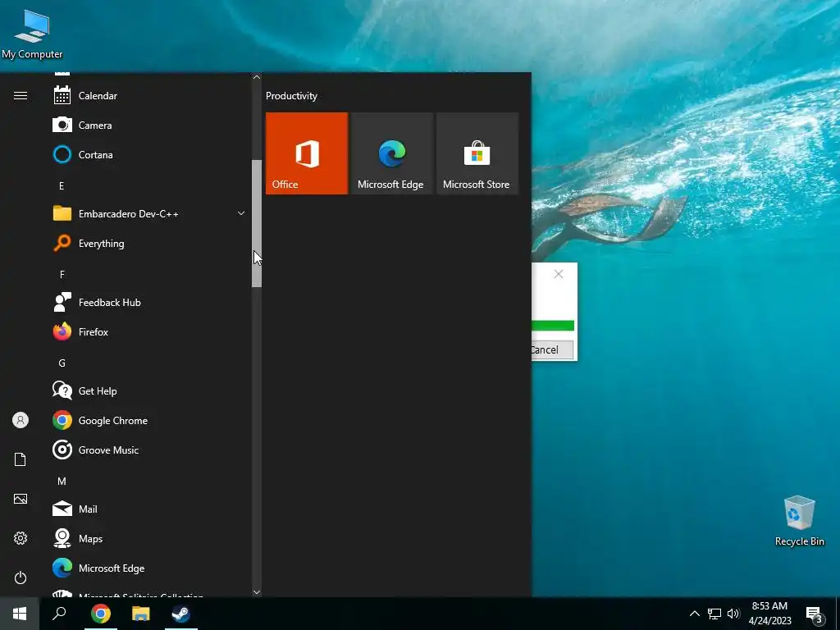Screen dimensions: 840x630
Task: Open the Mail app
Action: click(x=149, y=509)
